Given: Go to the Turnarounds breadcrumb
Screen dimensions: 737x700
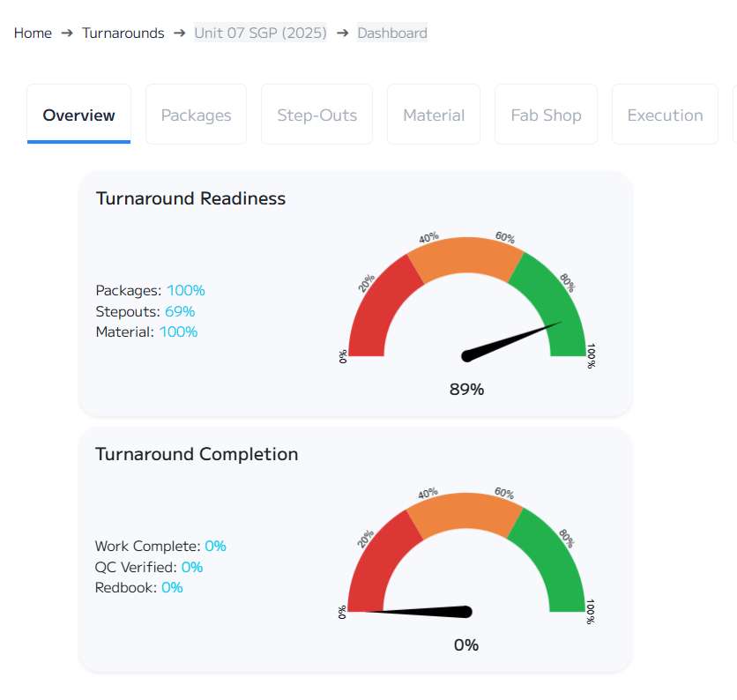Looking at the screenshot, I should click(123, 34).
